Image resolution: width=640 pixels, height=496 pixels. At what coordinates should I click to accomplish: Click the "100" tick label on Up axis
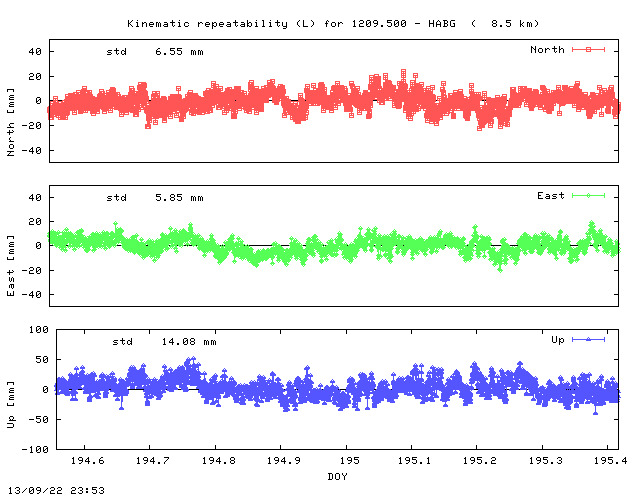click(39, 329)
